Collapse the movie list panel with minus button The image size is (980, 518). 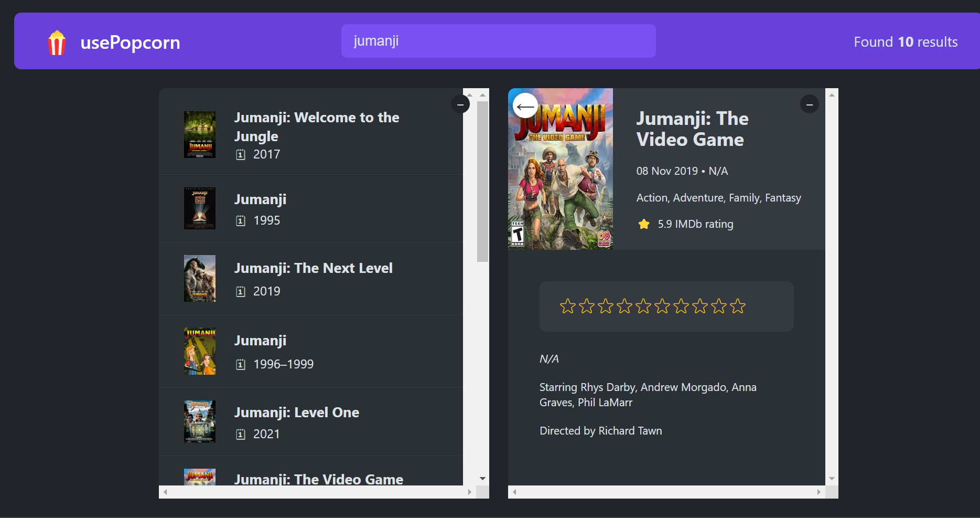[x=460, y=104]
